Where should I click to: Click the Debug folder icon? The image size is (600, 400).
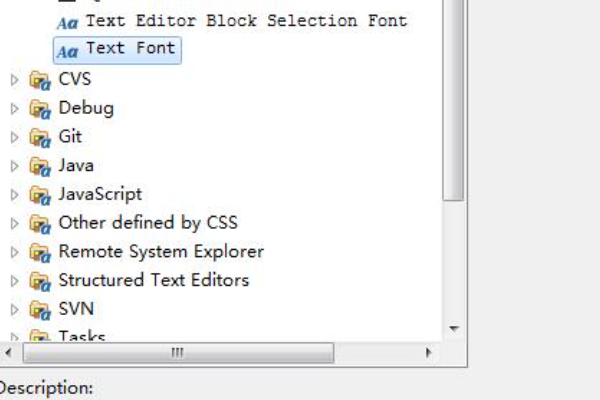click(x=40, y=108)
